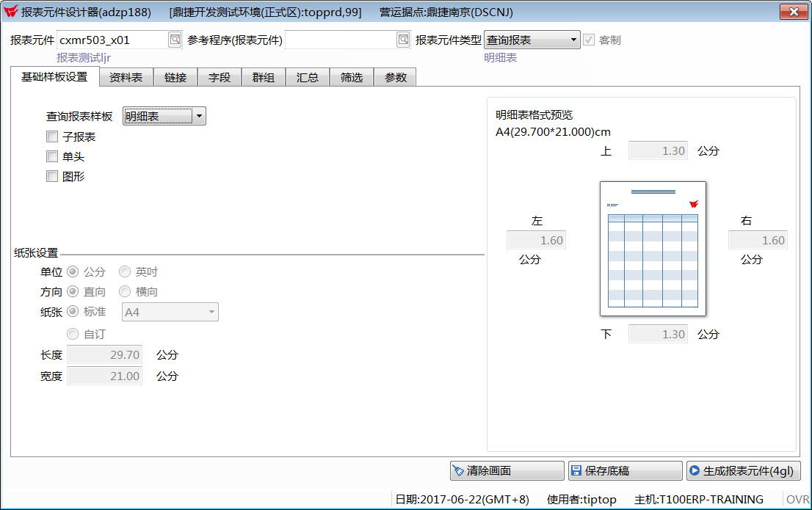Switch to the 字段 tab
The image size is (812, 510).
pyautogui.click(x=220, y=77)
